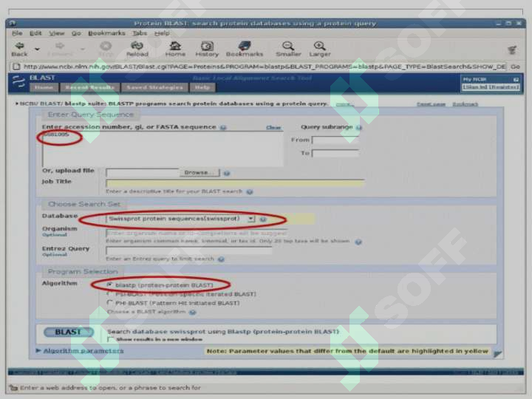Open the Bookmarks menu
The image size is (532, 399).
[x=106, y=33]
